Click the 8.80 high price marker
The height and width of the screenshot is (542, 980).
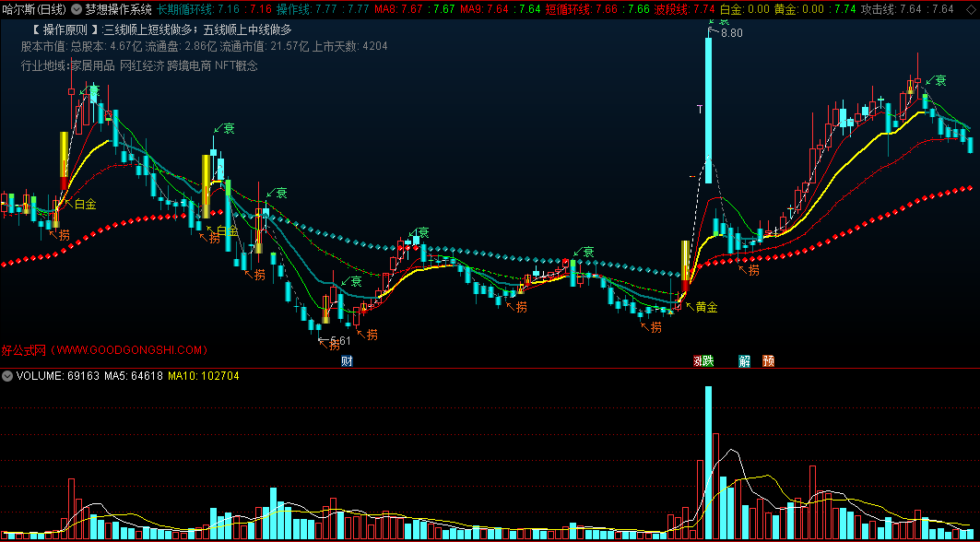click(x=731, y=33)
